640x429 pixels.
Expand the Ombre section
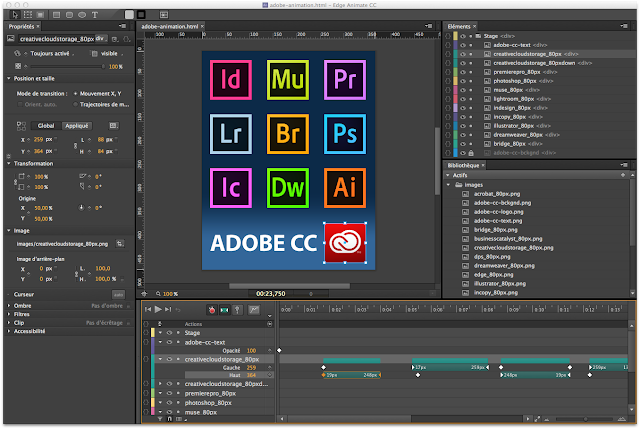(9, 305)
